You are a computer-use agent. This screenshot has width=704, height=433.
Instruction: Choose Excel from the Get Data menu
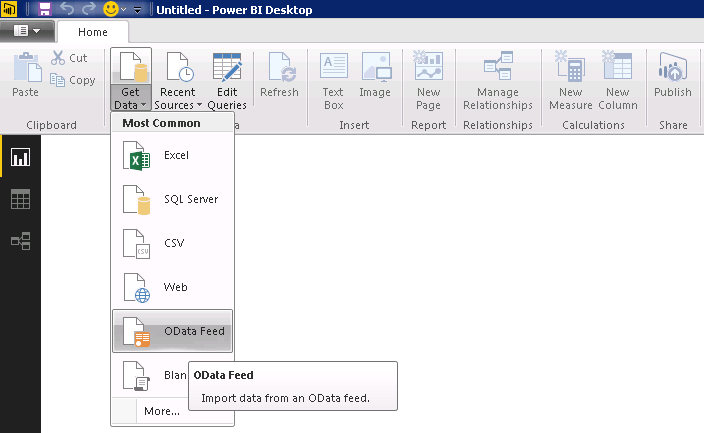(172, 155)
